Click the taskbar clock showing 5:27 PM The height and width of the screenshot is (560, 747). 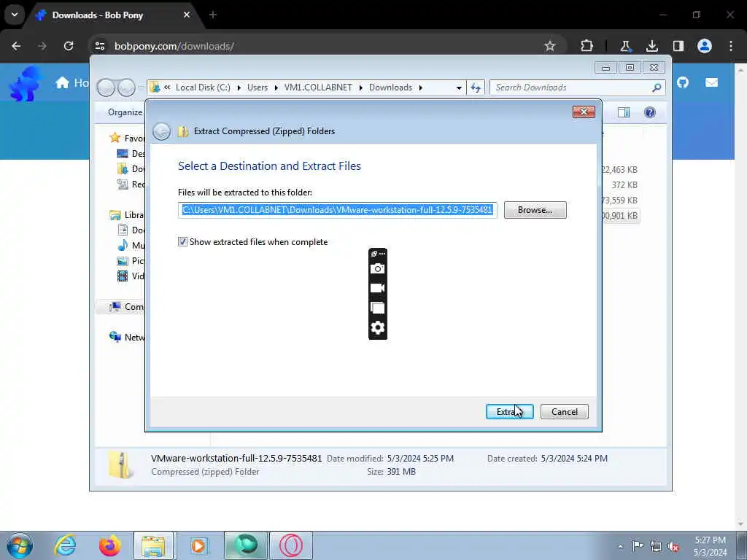click(710, 546)
